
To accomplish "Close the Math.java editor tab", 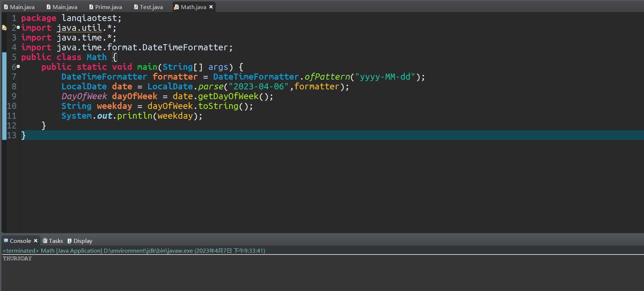I will pyautogui.click(x=211, y=7).
